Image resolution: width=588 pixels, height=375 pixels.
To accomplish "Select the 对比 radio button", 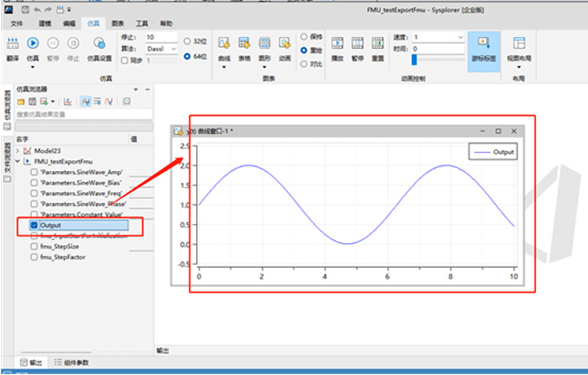I will tap(304, 64).
